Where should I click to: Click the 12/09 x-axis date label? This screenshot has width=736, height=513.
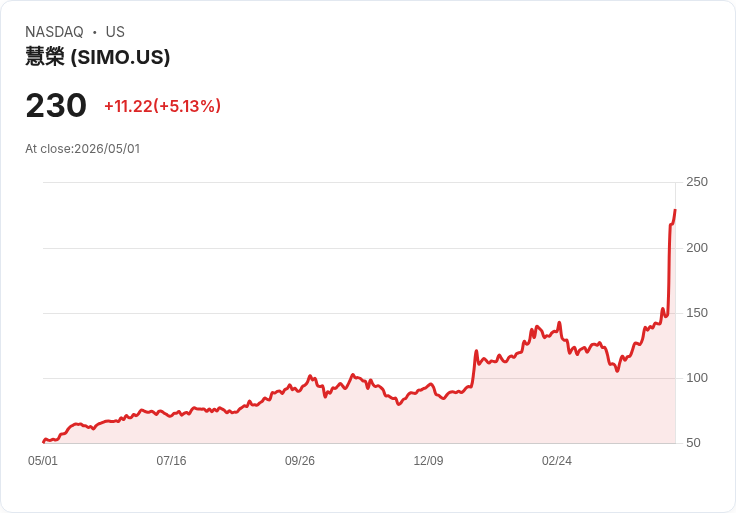point(429,461)
